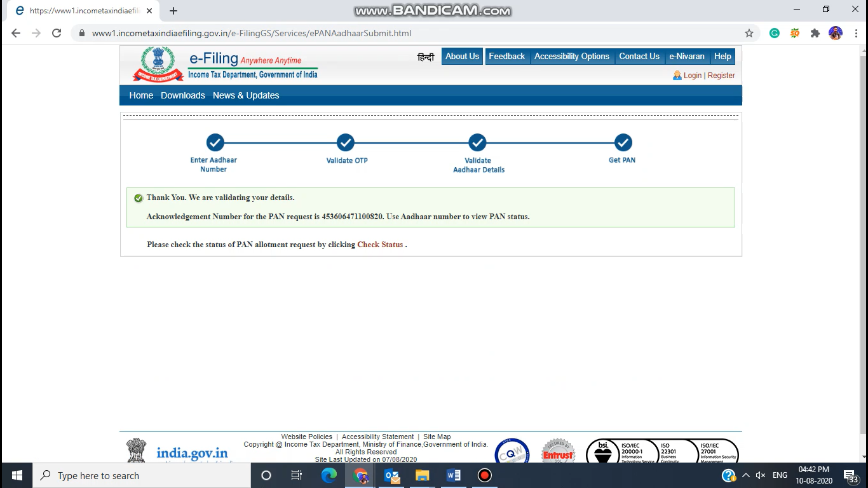
Task: Click the Bandicam recording icon on the taskbar
Action: [x=484, y=475]
